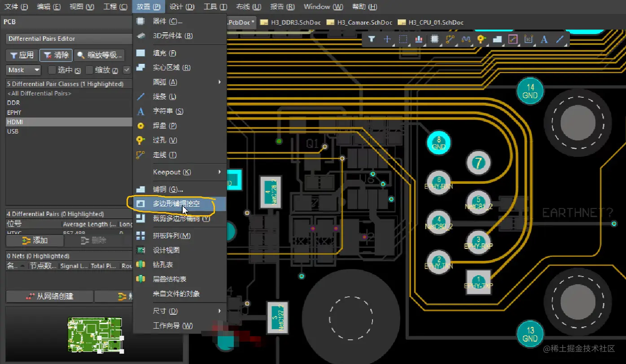The image size is (626, 364).
Task: Select the place string 'A' toolbar icon
Action: (544, 39)
